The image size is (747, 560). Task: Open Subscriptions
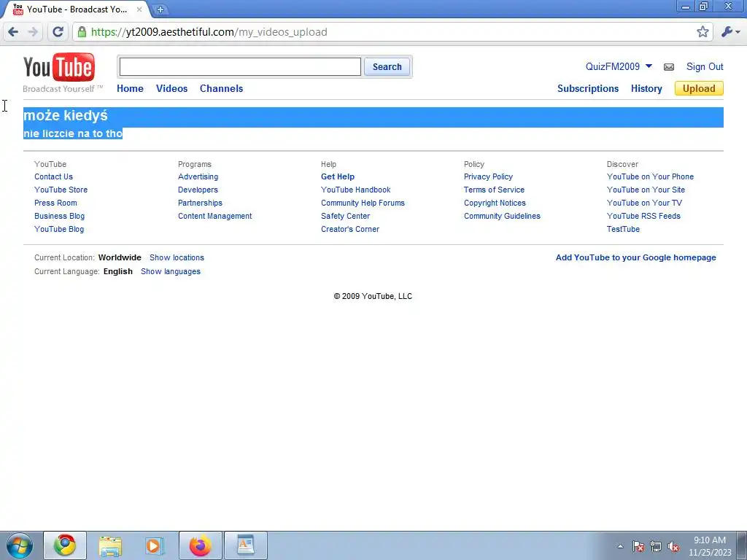point(588,88)
